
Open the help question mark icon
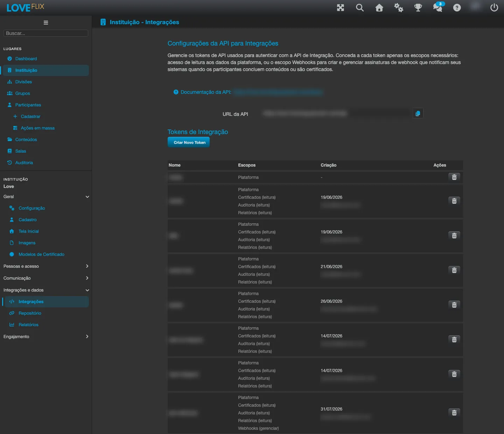(457, 8)
